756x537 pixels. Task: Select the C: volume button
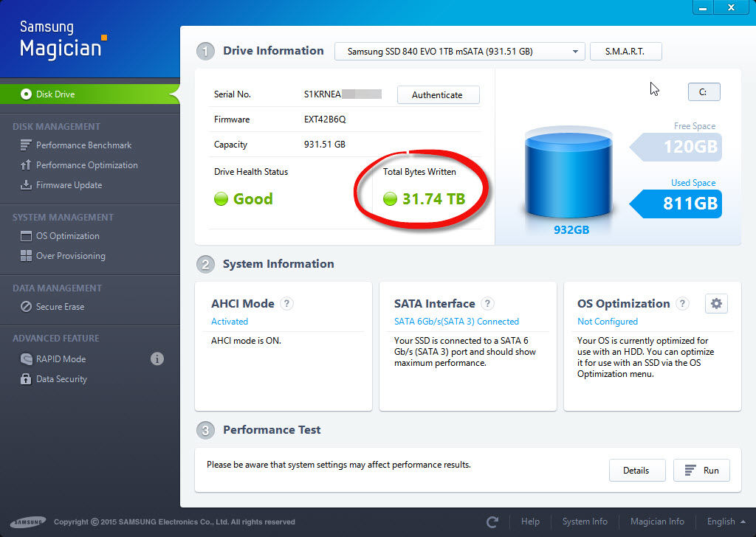[704, 92]
